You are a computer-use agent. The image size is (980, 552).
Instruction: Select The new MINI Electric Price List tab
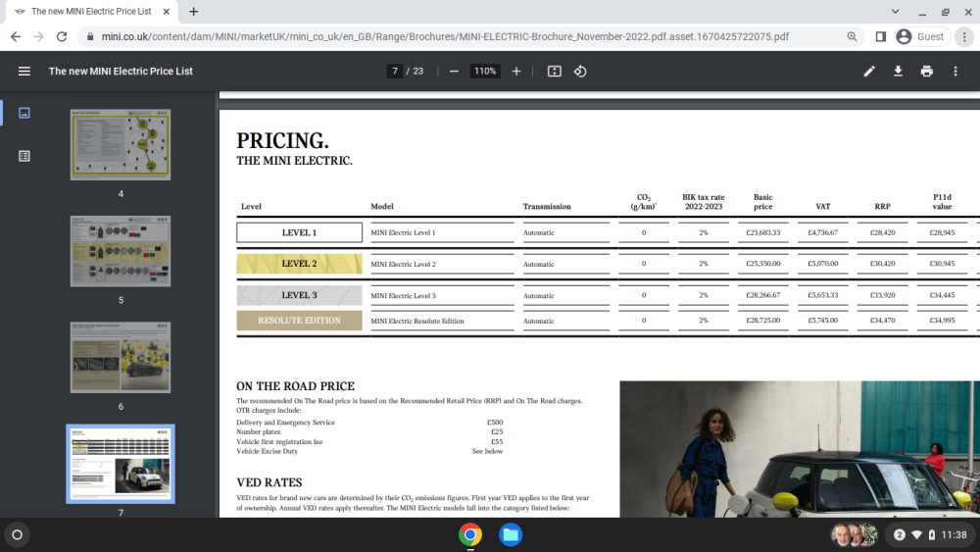point(91,11)
